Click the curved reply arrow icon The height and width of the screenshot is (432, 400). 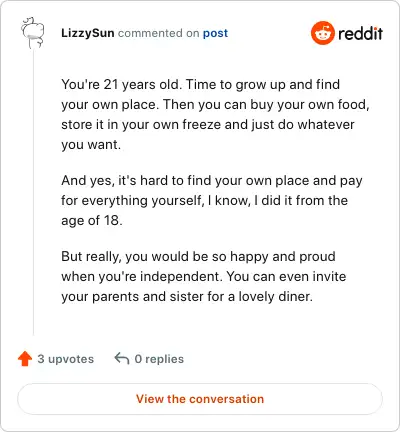[x=122, y=359]
